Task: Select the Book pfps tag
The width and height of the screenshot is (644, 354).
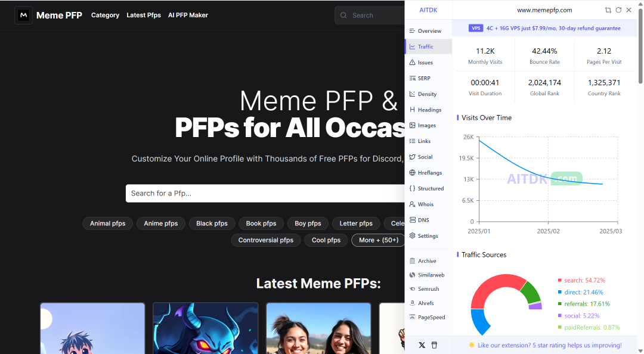Action: (261, 223)
